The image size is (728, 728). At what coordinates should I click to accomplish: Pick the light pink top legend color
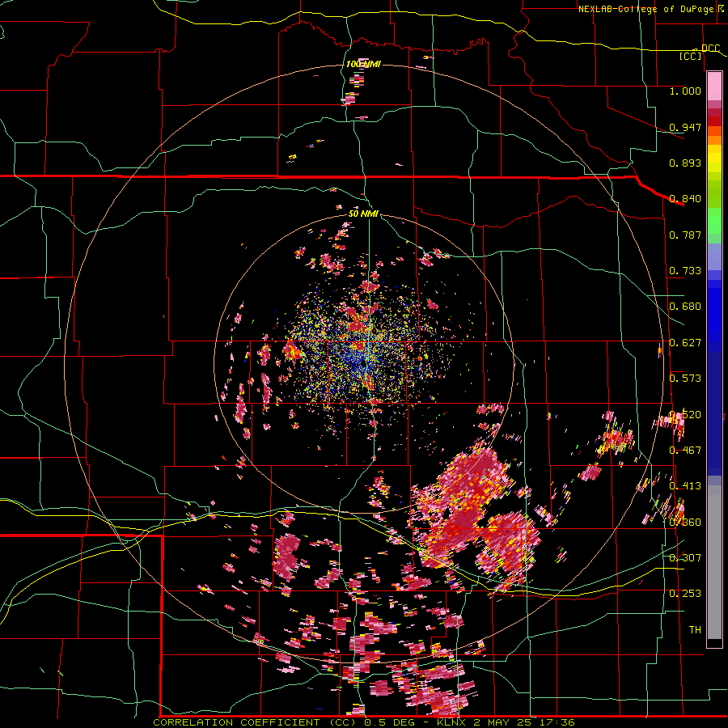(714, 86)
